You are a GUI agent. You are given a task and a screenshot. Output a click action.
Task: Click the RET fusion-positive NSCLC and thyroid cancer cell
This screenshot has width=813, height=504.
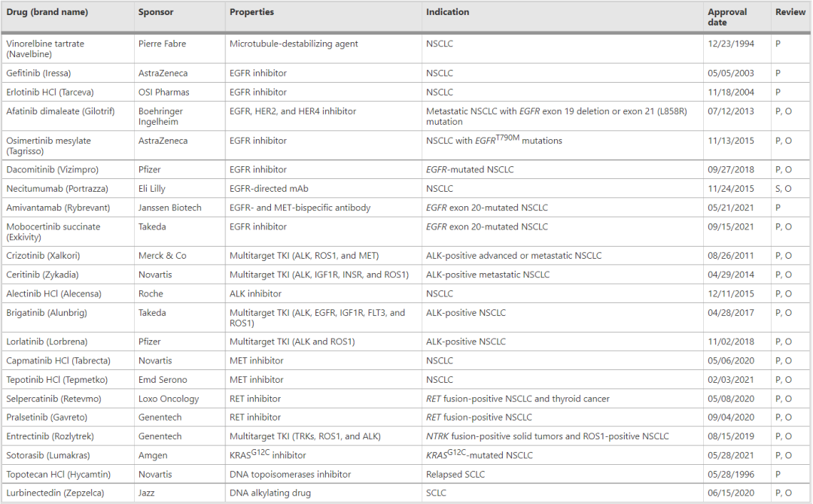click(x=517, y=399)
